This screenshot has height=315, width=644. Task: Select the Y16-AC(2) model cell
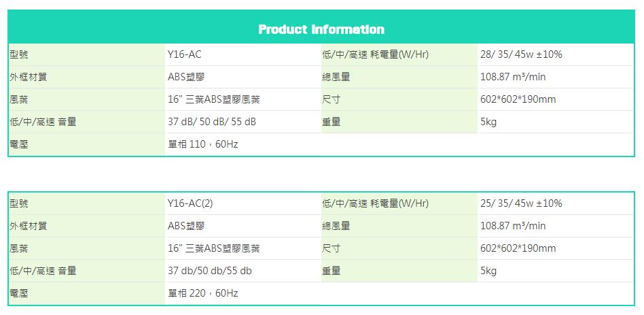pyautogui.click(x=243, y=203)
